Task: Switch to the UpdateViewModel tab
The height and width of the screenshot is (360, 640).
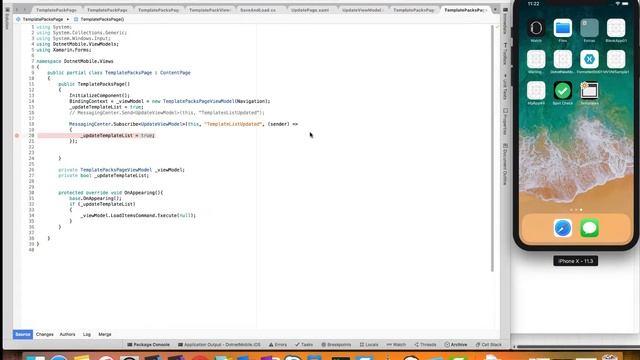Action: coord(362,10)
